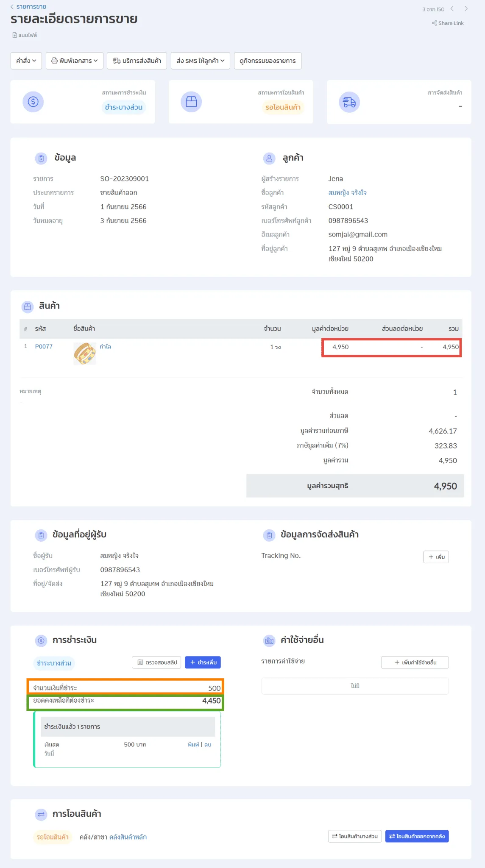Open product code P0077 link

(x=44, y=347)
